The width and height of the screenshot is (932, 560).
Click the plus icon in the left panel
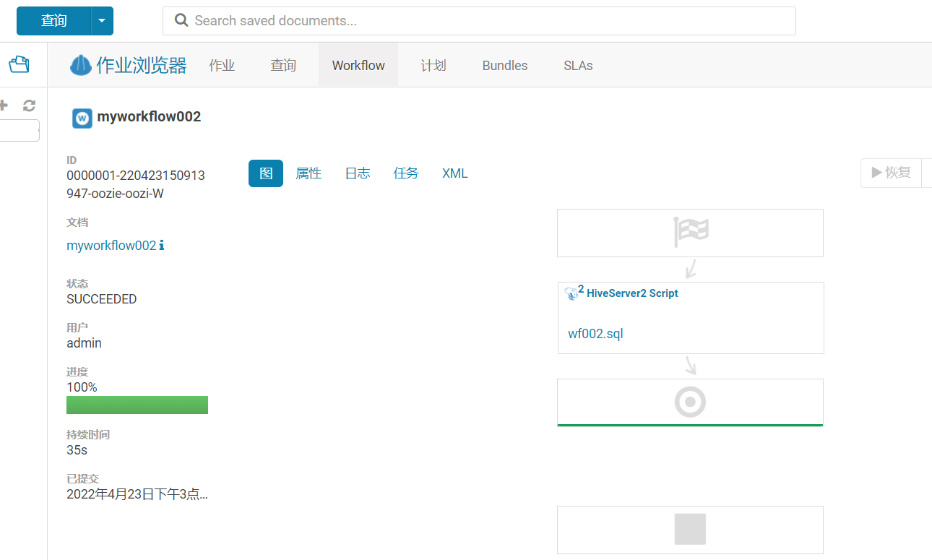pos(4,105)
